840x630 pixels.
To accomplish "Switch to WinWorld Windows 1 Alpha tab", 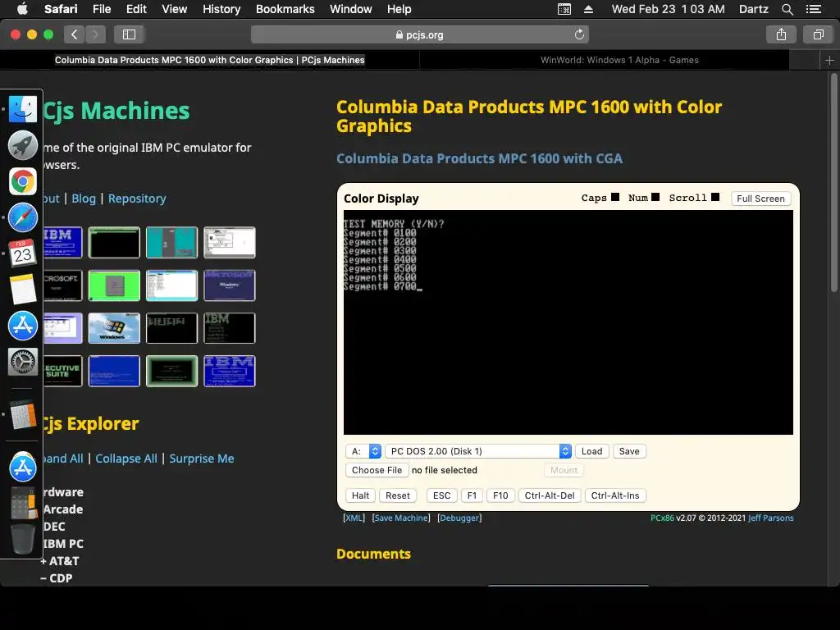I will coord(619,60).
